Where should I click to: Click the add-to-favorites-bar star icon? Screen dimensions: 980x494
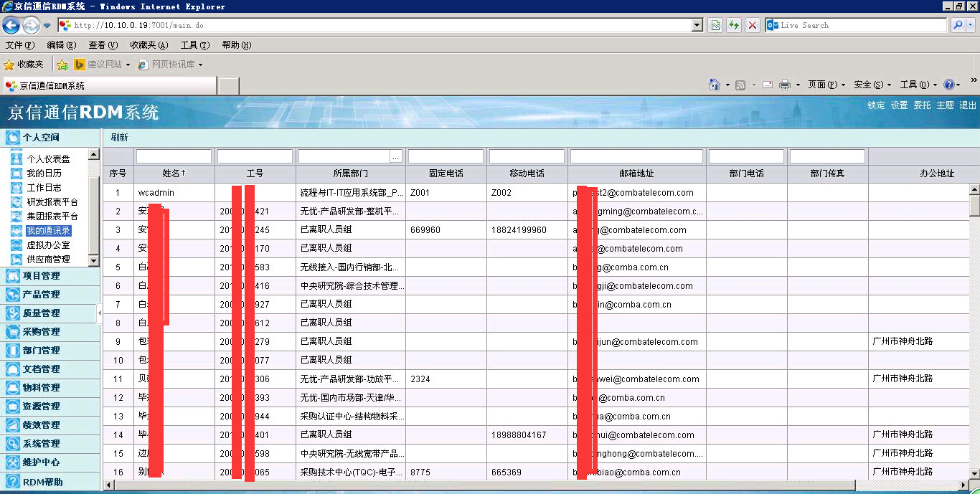point(62,65)
